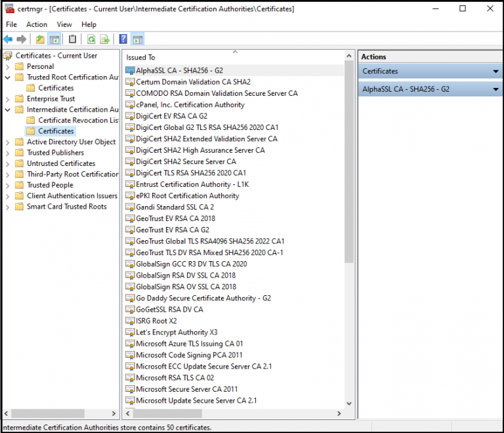
Task: Click the Enterprise Trust folder icon
Action: [x=20, y=98]
